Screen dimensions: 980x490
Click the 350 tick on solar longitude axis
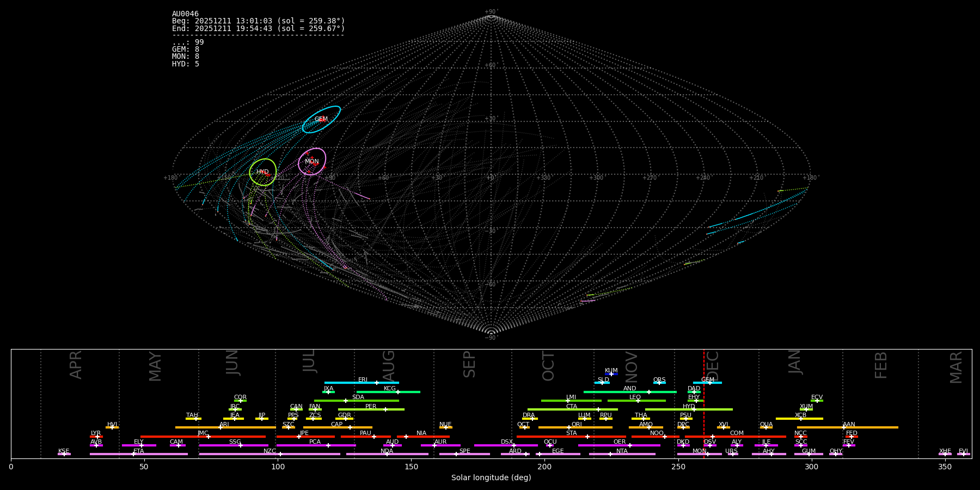[945, 467]
